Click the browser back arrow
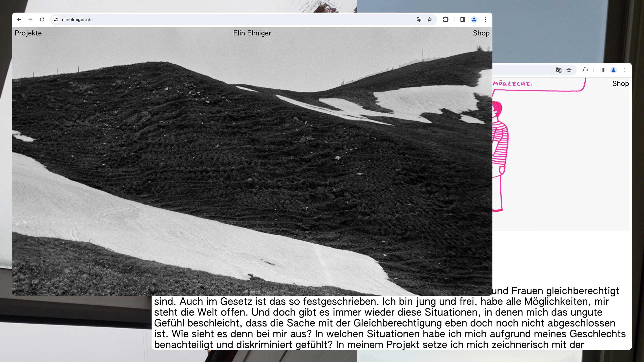Image resolution: width=644 pixels, height=362 pixels. (x=19, y=19)
